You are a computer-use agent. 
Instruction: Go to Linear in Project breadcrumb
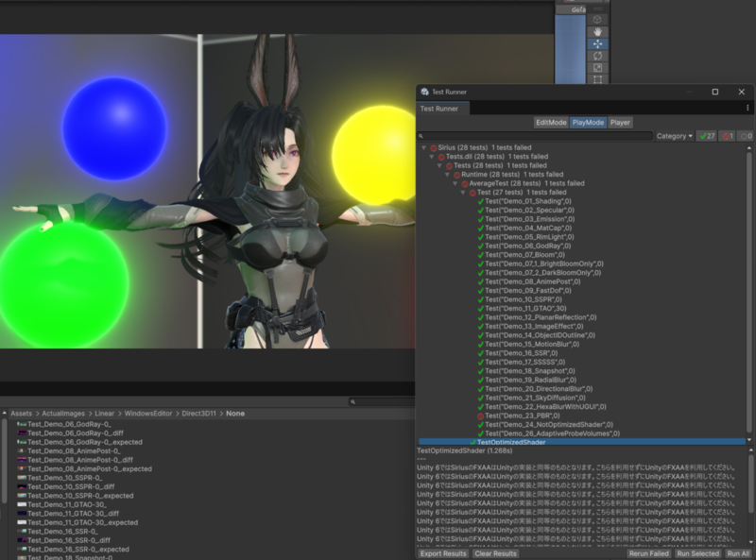(104, 414)
